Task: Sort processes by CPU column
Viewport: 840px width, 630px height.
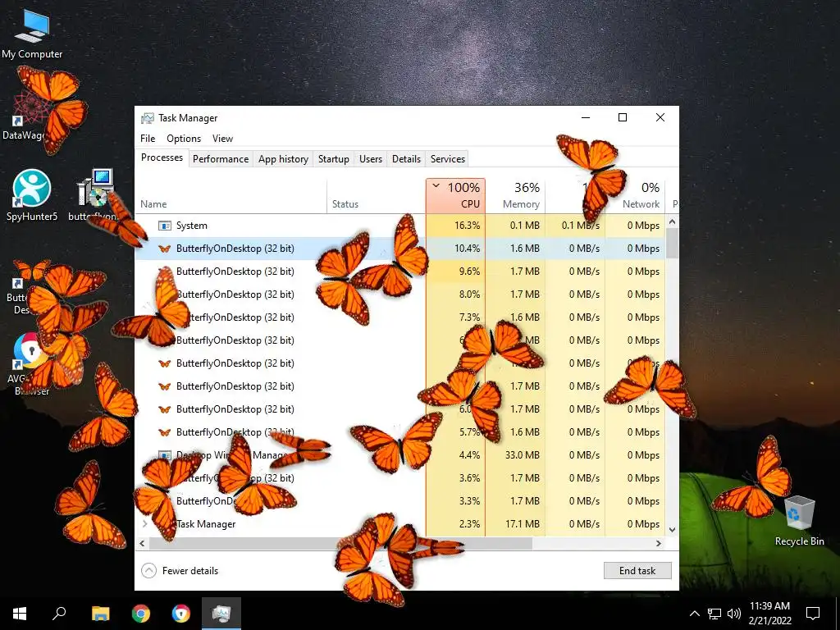Action: pos(456,195)
